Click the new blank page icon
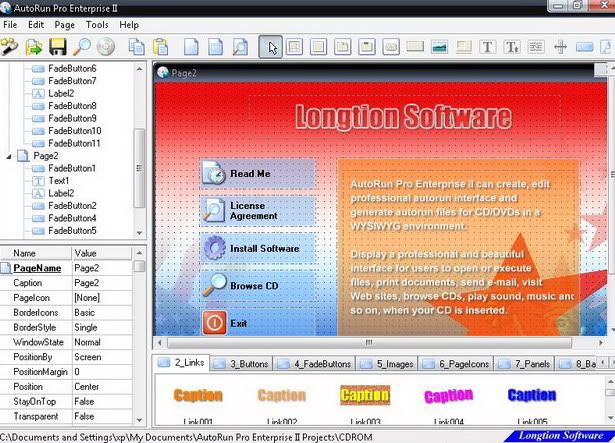615x443 pixels. click(x=191, y=47)
